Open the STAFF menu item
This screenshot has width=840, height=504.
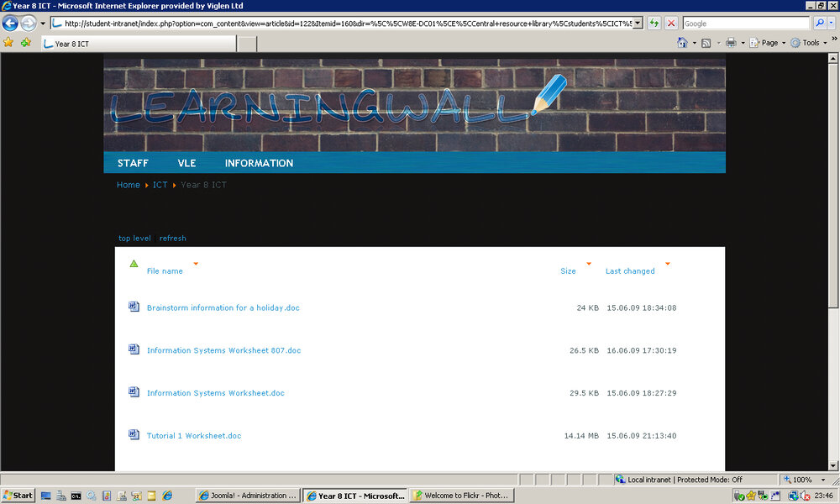(x=133, y=163)
